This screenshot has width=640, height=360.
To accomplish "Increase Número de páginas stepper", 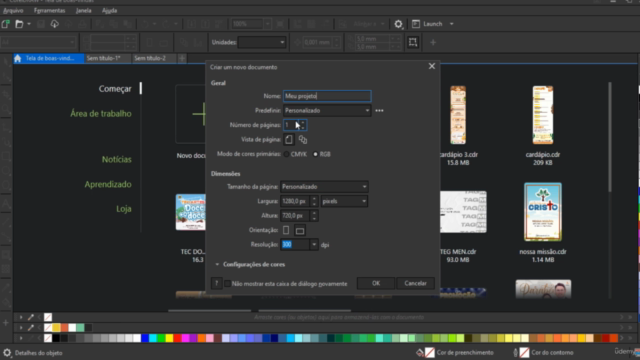I will click(303, 122).
